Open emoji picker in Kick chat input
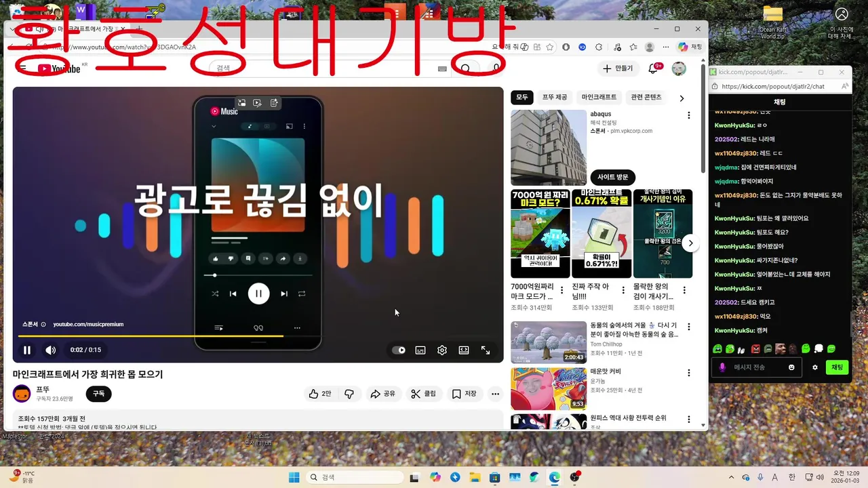The width and height of the screenshot is (868, 488). click(x=791, y=367)
